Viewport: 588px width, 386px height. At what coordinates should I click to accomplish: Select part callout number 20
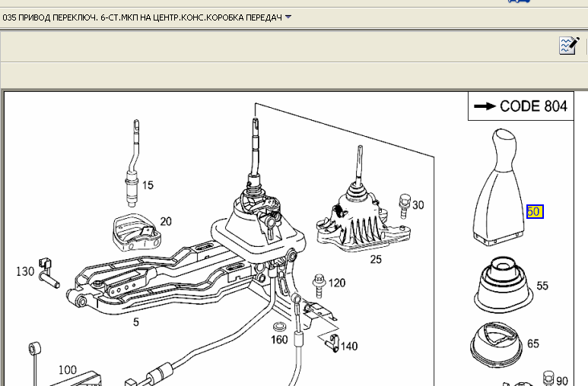pos(165,221)
